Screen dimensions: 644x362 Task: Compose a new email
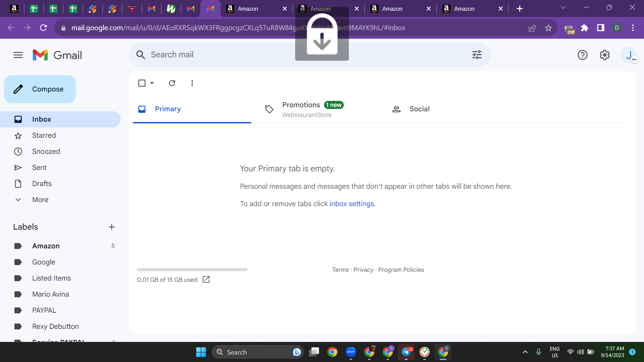pos(40,89)
